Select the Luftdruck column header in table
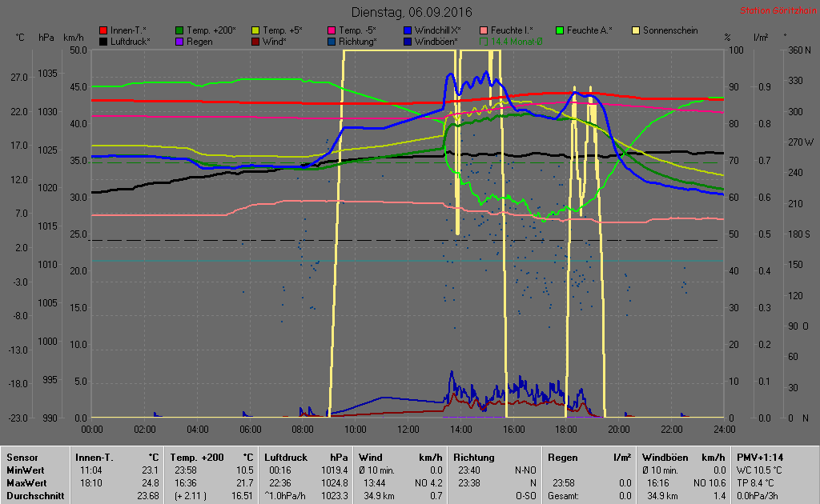 coord(286,458)
